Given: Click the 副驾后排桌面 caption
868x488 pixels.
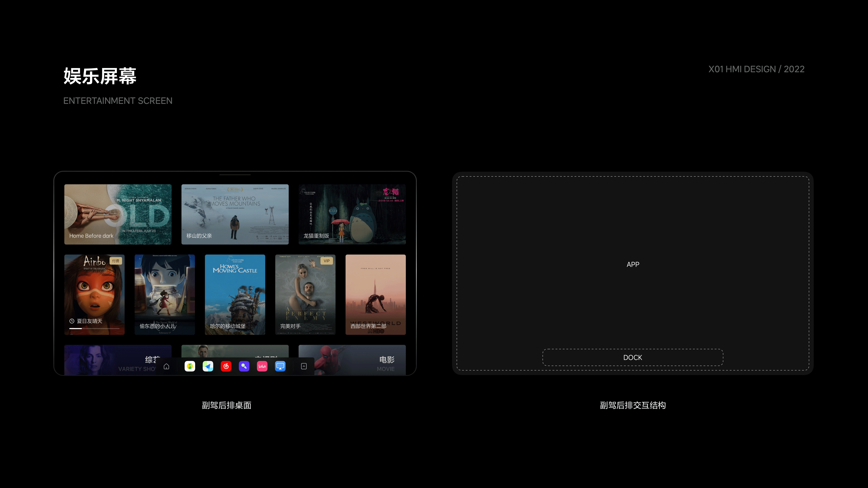Looking at the screenshot, I should [x=226, y=405].
